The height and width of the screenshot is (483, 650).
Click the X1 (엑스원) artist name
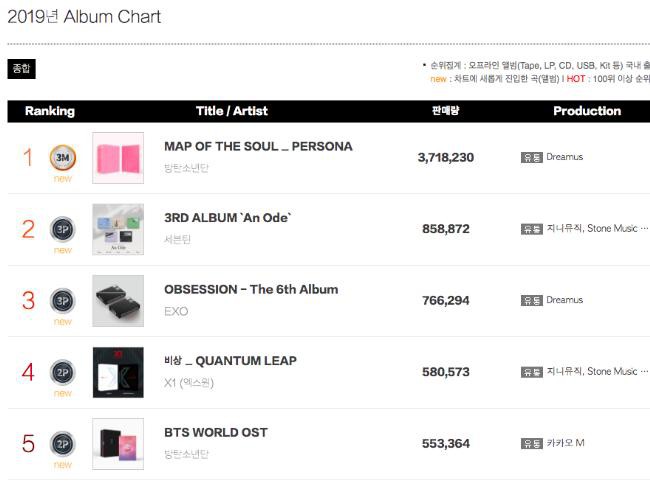[x=189, y=383]
